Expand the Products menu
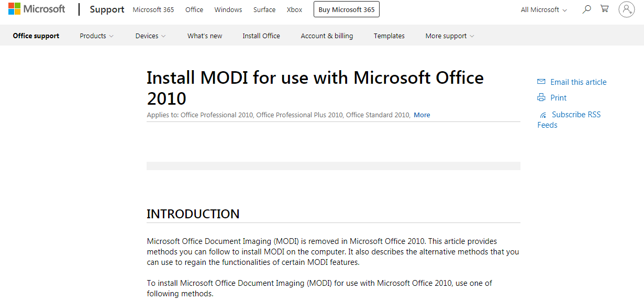Image resolution: width=644 pixels, height=301 pixels. [x=96, y=36]
